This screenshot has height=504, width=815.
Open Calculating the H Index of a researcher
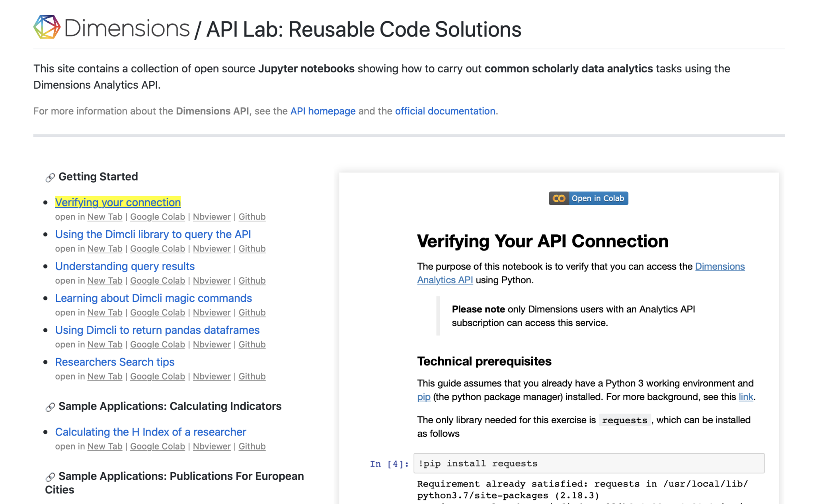tap(150, 432)
